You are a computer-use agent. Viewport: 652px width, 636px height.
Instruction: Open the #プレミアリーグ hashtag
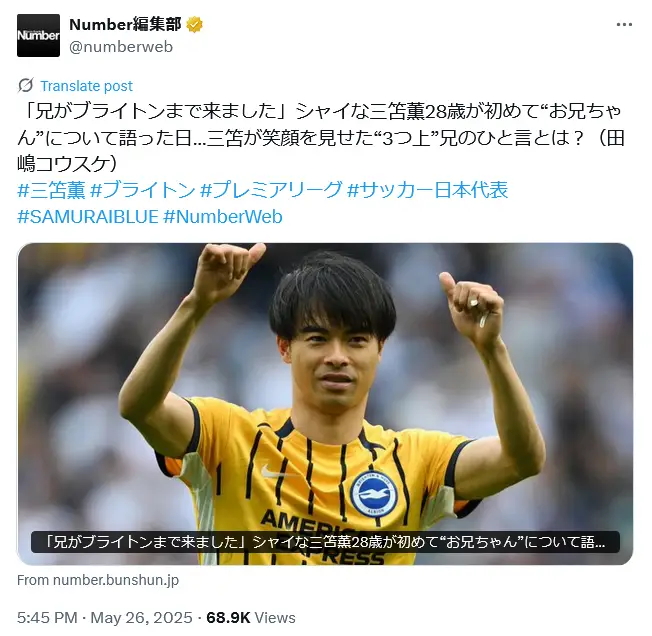pyautogui.click(x=272, y=190)
